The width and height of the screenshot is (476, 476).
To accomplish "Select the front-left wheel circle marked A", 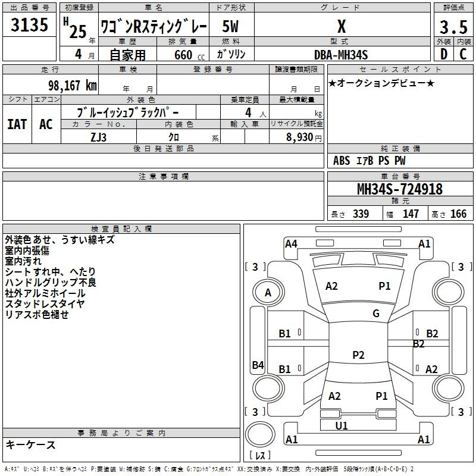I will 268,293.
